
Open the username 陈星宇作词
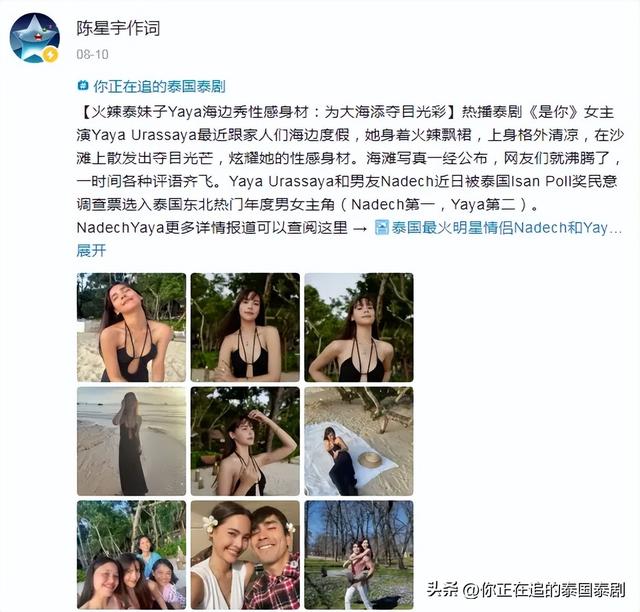(118, 28)
